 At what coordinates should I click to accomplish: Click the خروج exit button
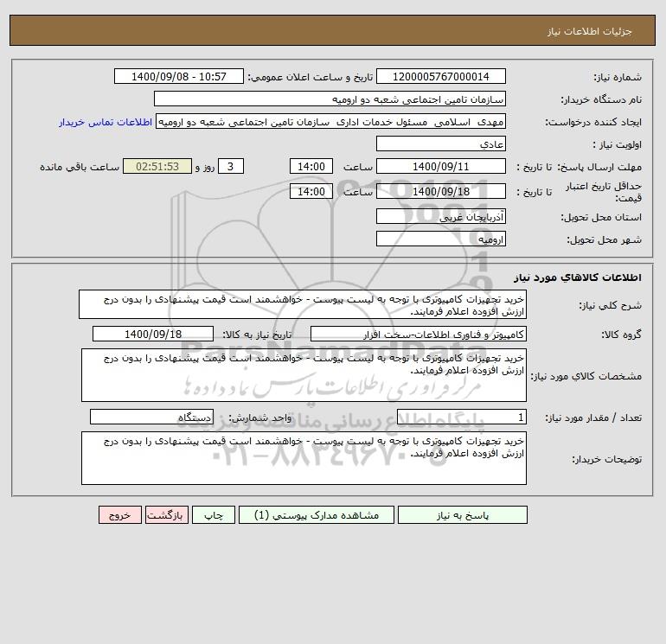pyautogui.click(x=119, y=515)
